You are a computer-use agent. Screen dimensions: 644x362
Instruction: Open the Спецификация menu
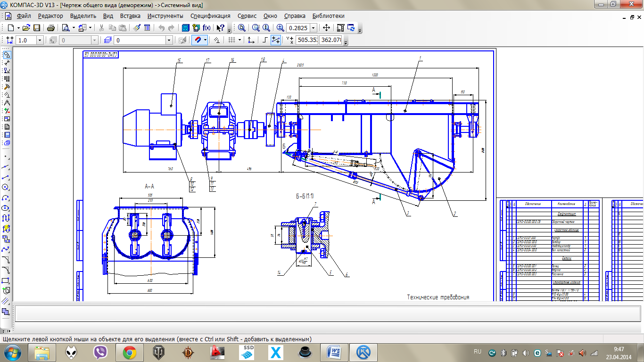[210, 16]
